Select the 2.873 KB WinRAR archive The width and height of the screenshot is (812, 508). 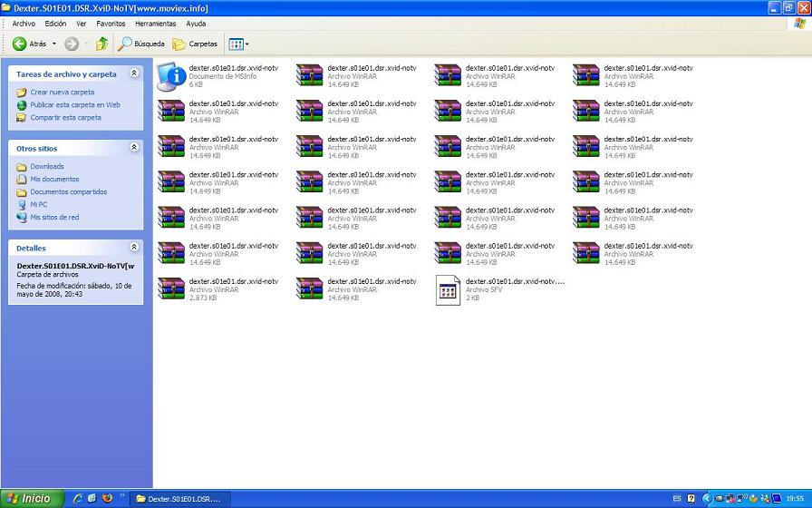tap(171, 289)
